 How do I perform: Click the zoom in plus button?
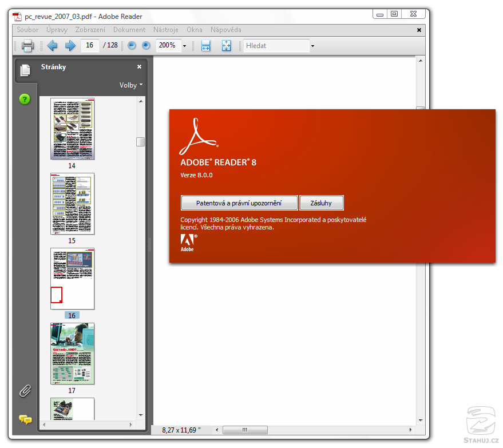(146, 46)
